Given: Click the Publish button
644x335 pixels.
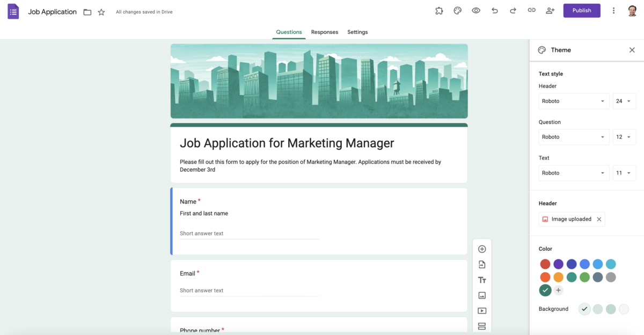Looking at the screenshot, I should pos(582,10).
